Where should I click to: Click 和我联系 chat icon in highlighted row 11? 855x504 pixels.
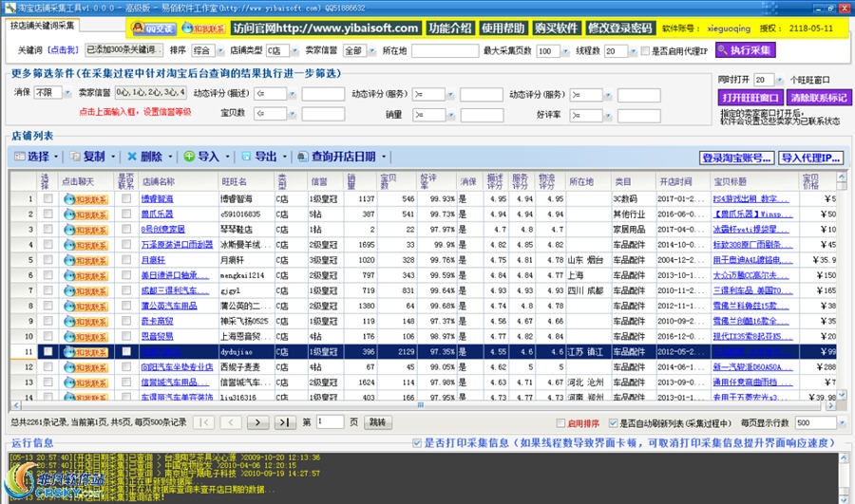click(x=85, y=352)
